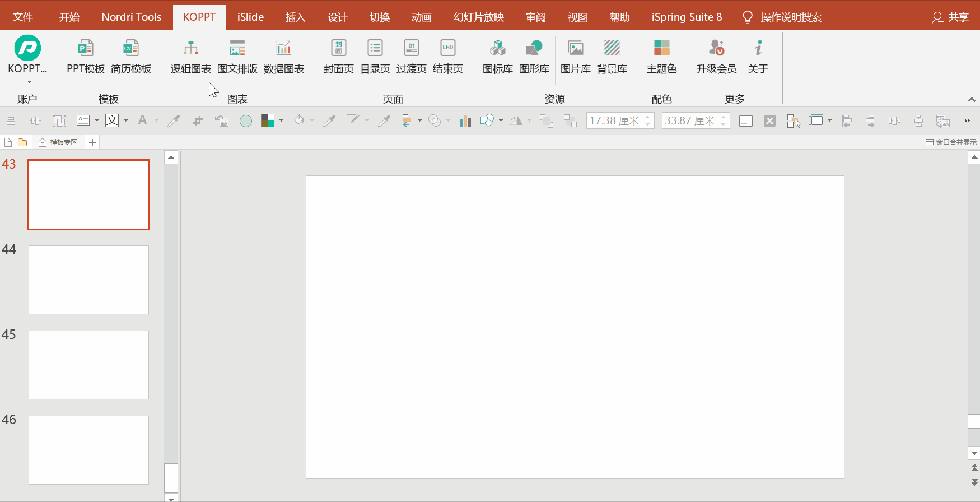Collapse the ribbon with the chevron

click(972, 100)
